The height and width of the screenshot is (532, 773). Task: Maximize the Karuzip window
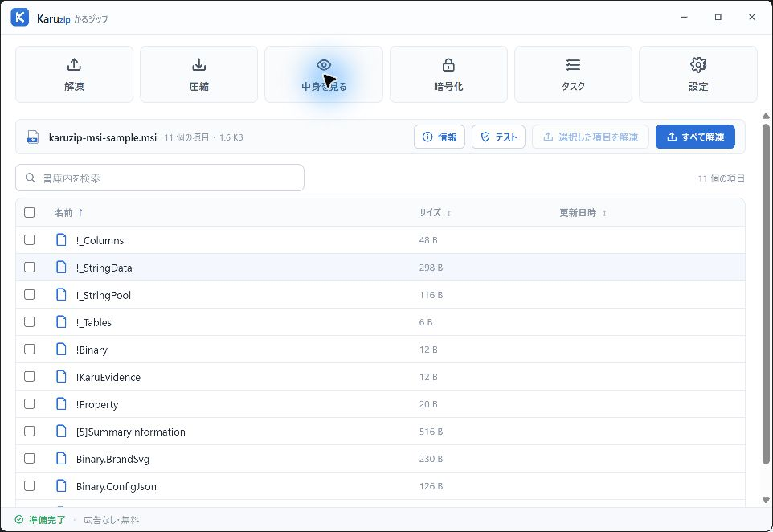[718, 17]
